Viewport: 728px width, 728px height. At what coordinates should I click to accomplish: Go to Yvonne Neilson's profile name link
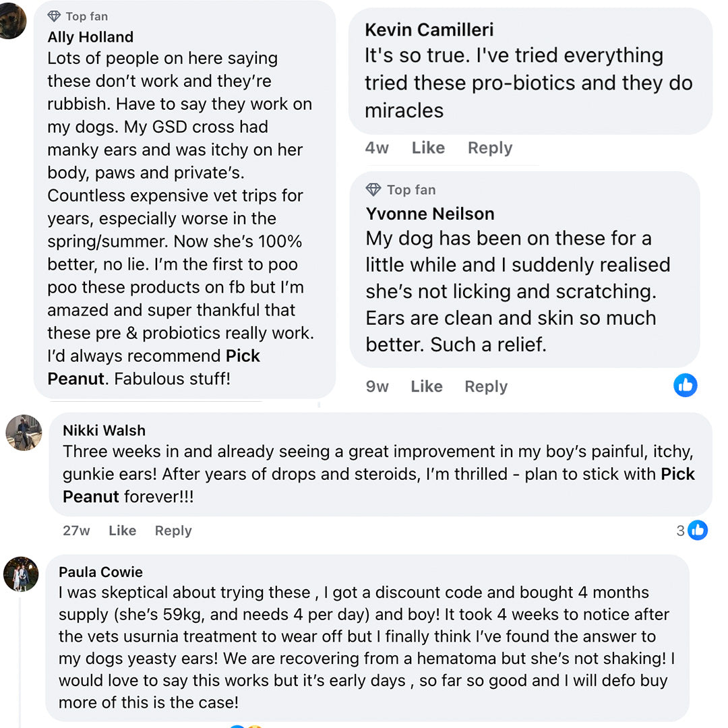pos(430,214)
